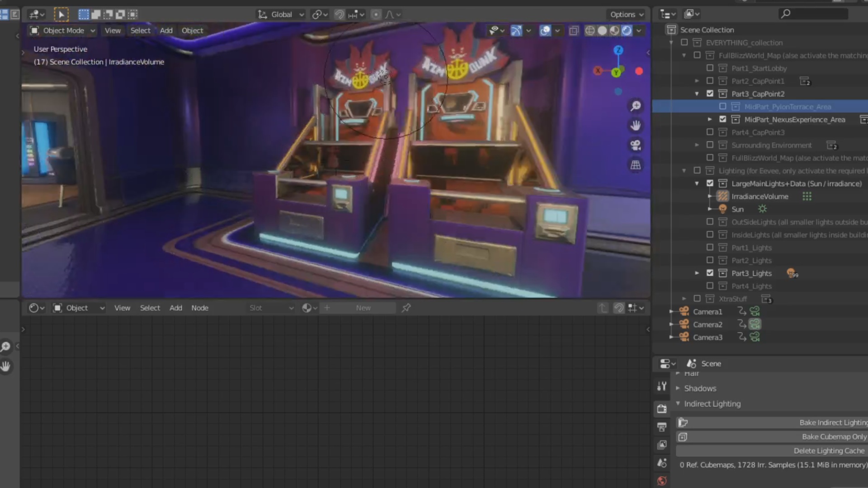
Task: Click Delete Lighting Cache button
Action: coord(772,450)
